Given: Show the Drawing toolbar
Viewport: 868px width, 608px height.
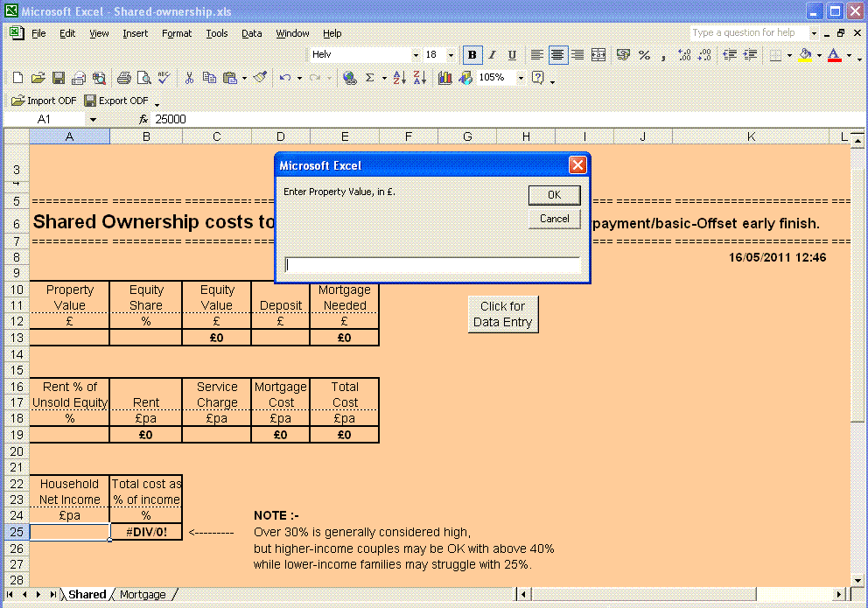Looking at the screenshot, I should (465, 78).
